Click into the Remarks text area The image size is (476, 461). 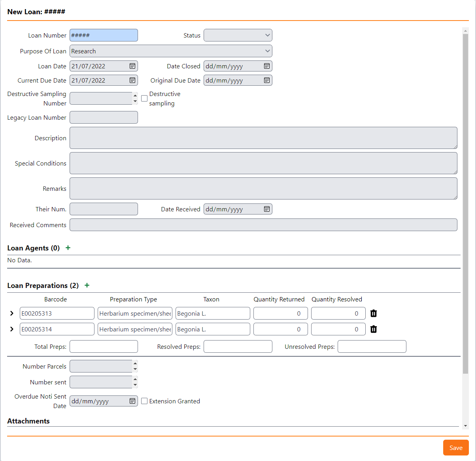coord(263,188)
